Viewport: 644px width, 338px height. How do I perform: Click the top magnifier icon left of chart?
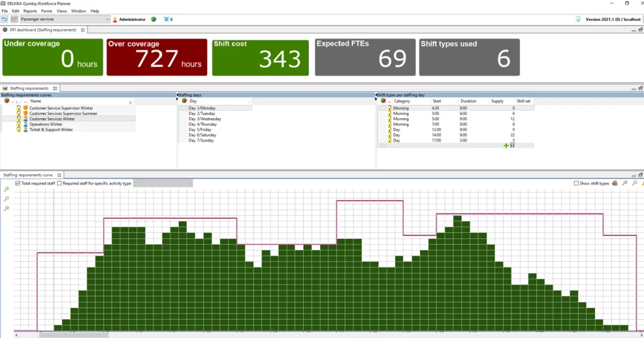[x=6, y=189]
